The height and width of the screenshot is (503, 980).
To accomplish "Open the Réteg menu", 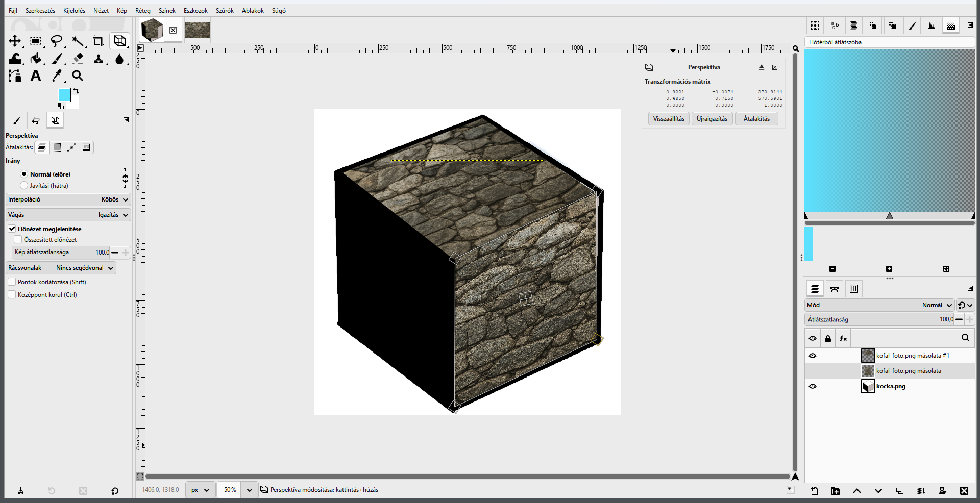I will (143, 10).
